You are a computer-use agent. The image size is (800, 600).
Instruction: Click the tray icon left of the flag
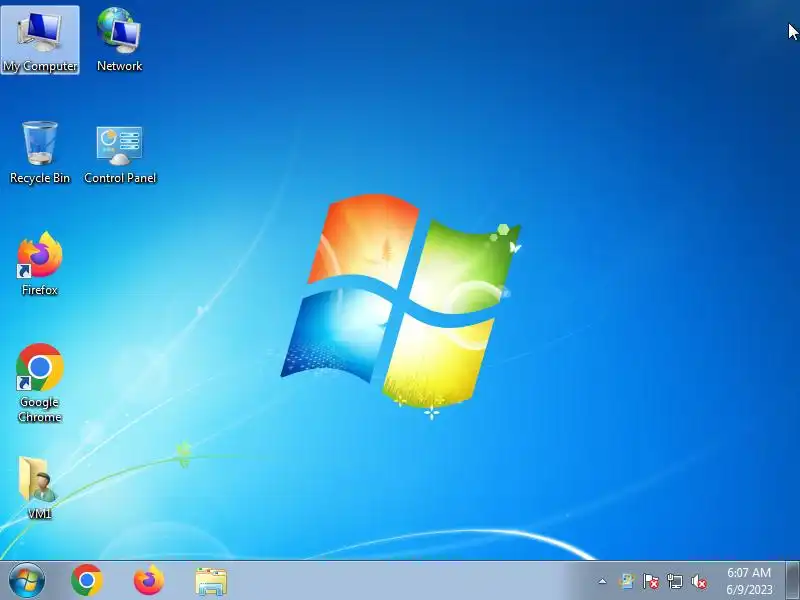coord(627,581)
